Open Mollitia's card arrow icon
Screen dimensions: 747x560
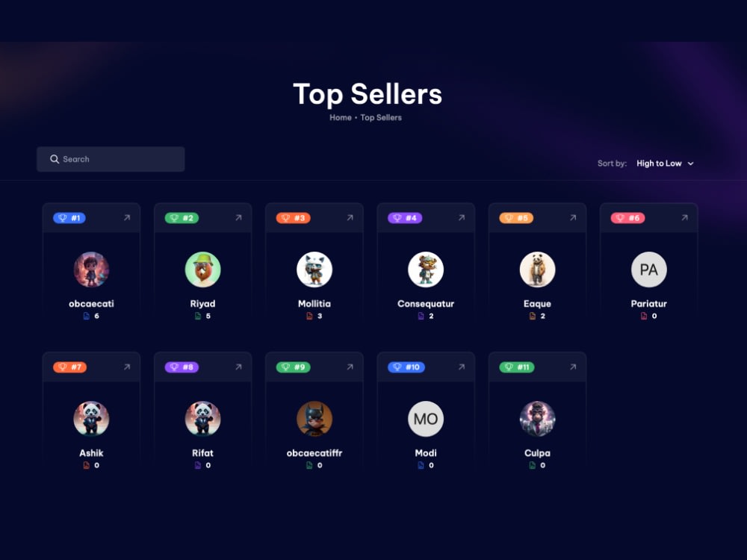[x=350, y=217]
